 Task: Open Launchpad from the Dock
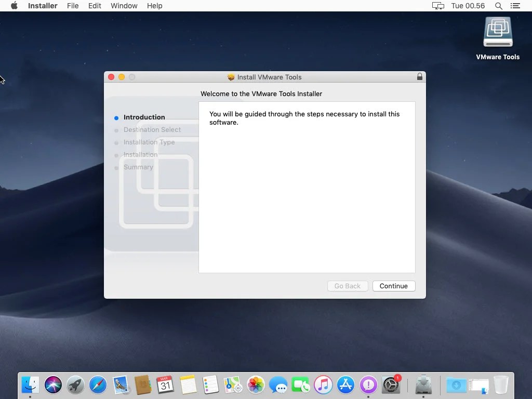click(75, 385)
